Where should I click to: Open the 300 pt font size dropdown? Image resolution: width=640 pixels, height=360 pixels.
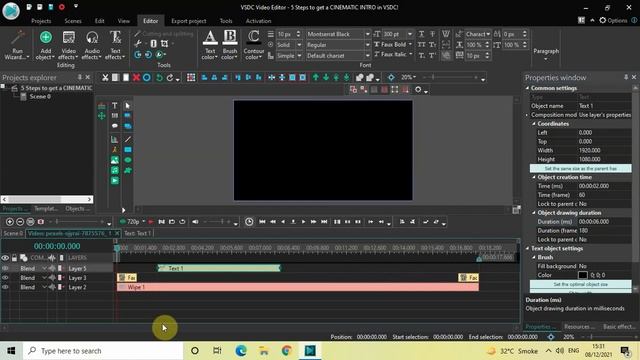click(x=410, y=34)
